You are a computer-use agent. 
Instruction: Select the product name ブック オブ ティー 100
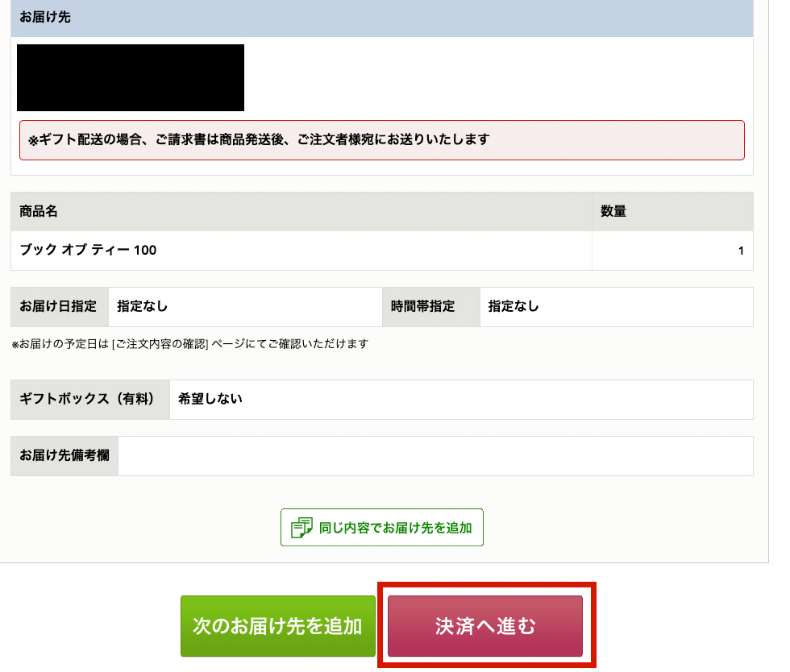(88, 251)
